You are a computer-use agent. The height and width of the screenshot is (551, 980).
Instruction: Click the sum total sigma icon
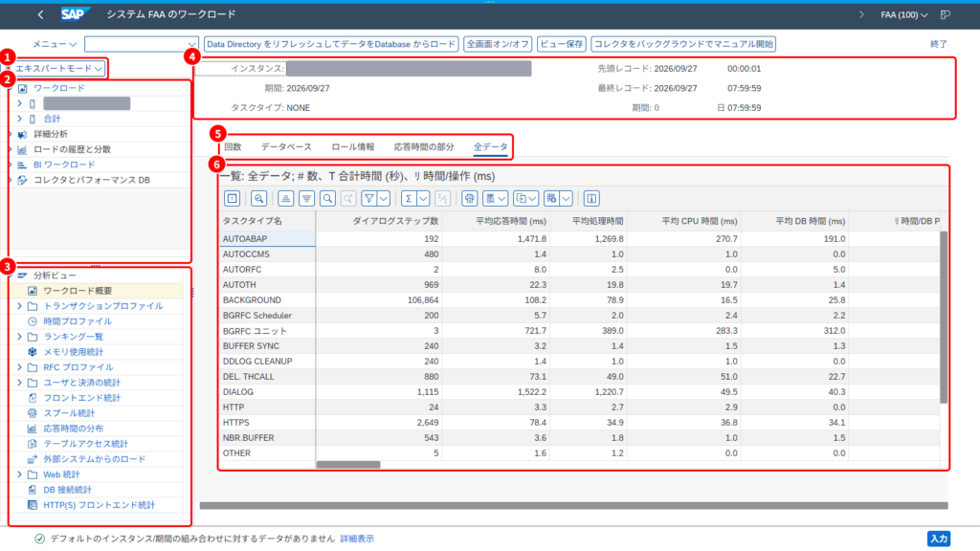coord(408,199)
